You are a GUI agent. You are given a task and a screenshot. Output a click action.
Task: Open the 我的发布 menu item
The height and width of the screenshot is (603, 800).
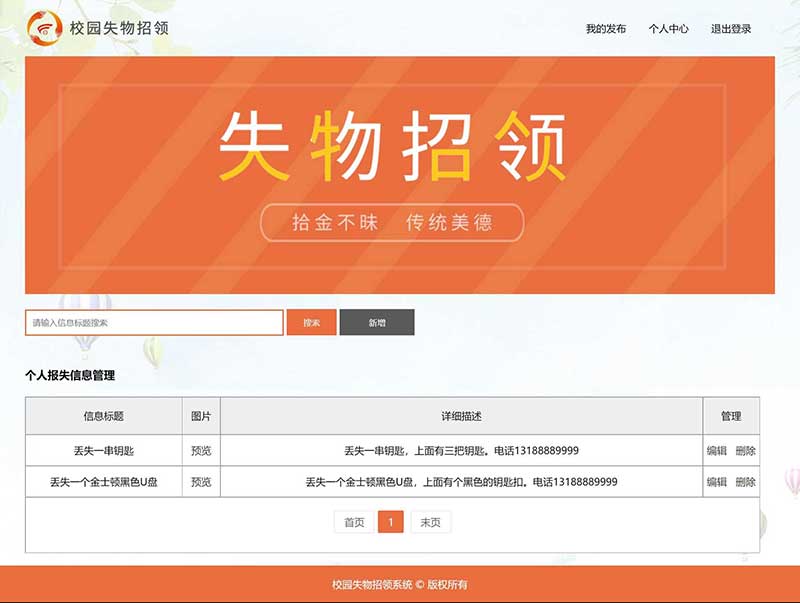click(606, 29)
